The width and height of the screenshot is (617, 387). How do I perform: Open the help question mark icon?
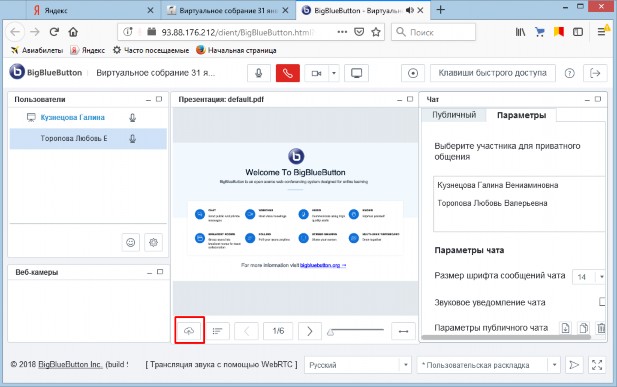pyautogui.click(x=569, y=73)
